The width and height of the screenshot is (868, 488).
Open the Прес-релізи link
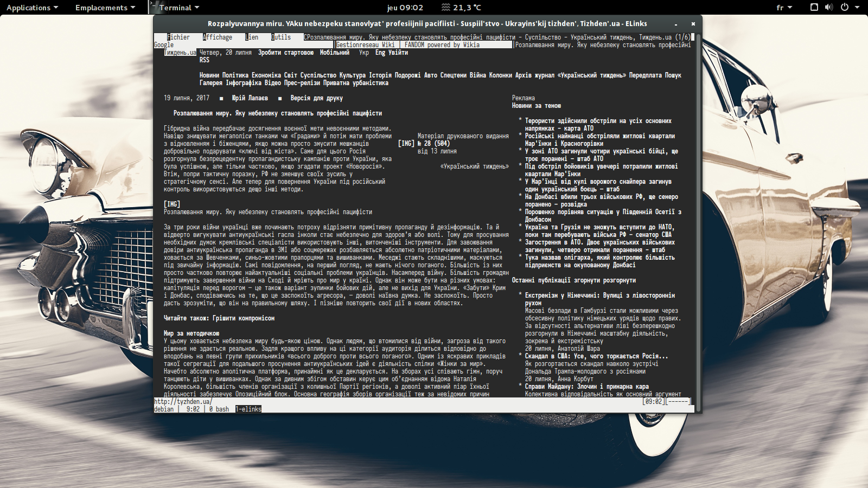tap(302, 83)
